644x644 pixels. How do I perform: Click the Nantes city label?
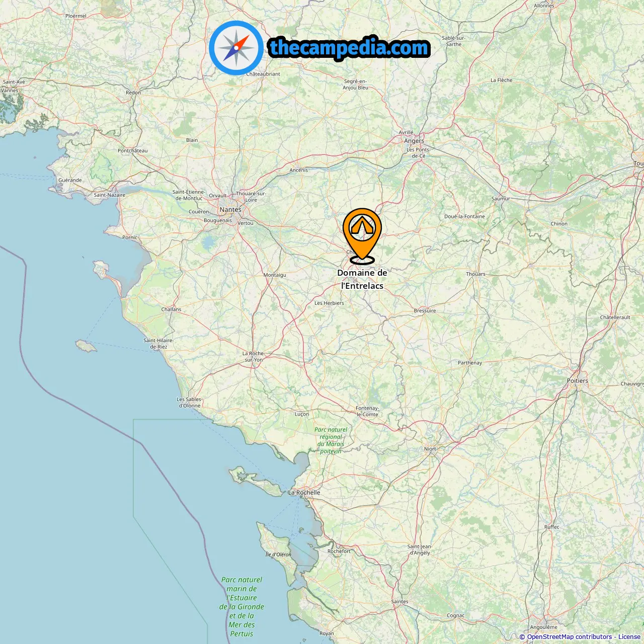[x=230, y=209]
